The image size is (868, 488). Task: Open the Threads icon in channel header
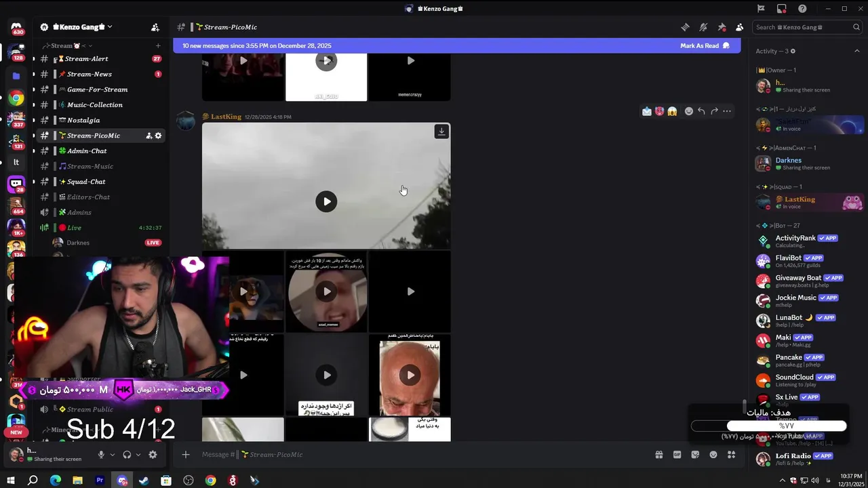point(685,27)
